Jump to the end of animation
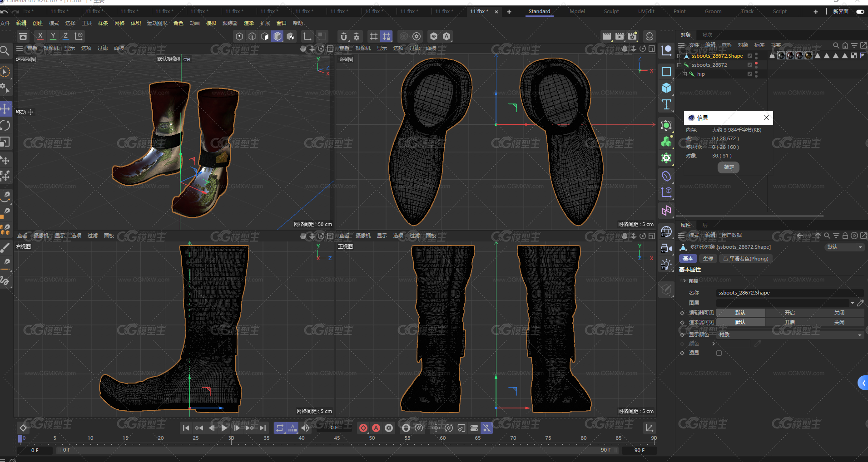The height and width of the screenshot is (462, 868). click(263, 428)
